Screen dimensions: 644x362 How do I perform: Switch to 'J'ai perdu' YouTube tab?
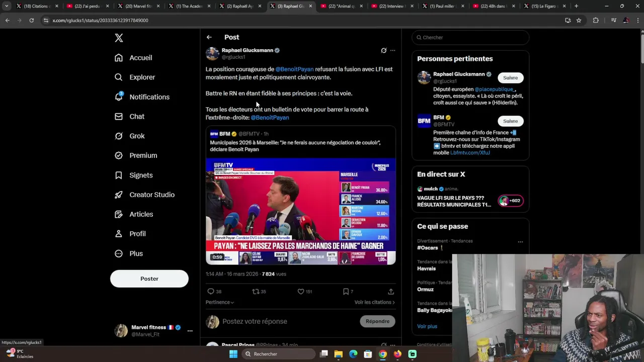tap(87, 6)
